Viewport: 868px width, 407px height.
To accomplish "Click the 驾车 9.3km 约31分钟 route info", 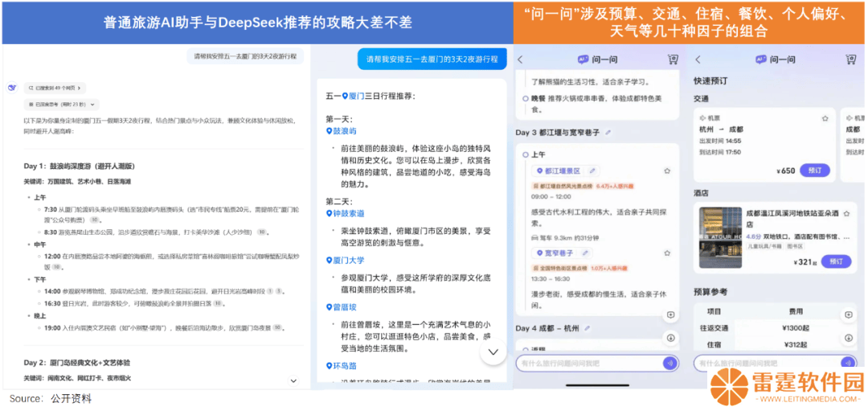I will [x=565, y=238].
